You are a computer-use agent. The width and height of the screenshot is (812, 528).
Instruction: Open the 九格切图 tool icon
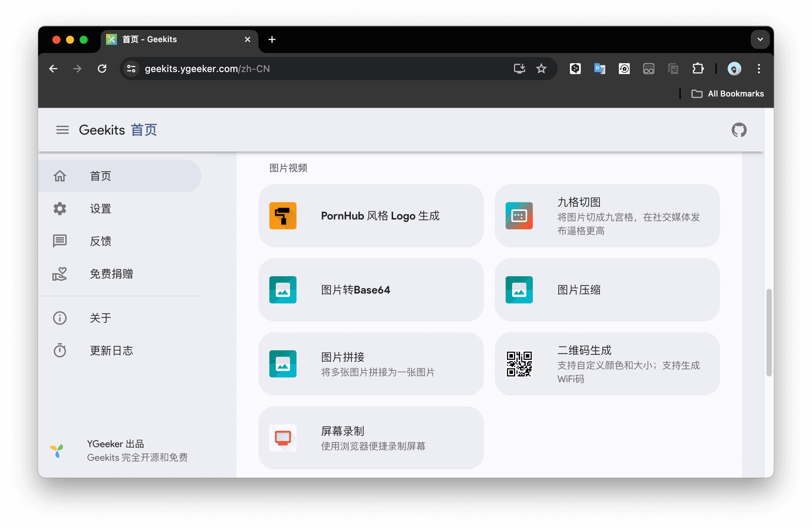[519, 216]
